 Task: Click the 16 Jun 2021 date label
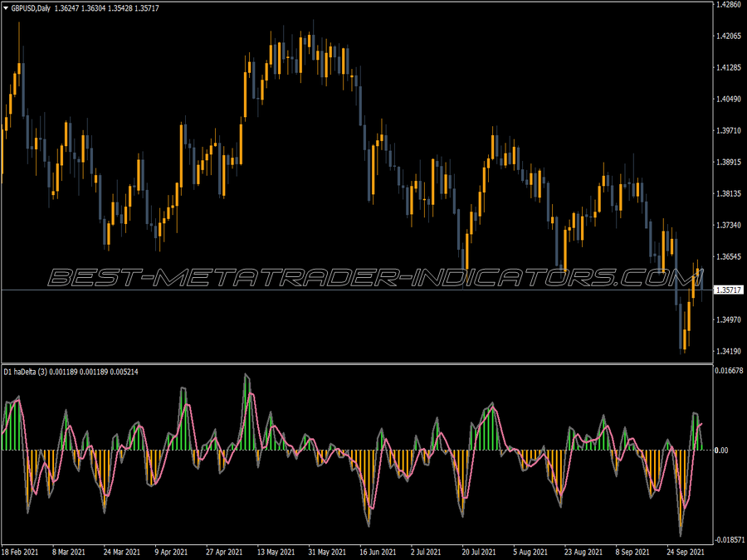pyautogui.click(x=378, y=553)
